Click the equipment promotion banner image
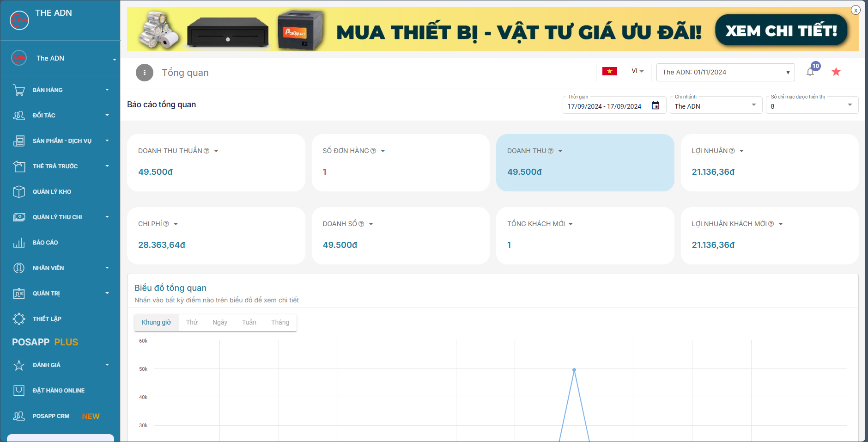 point(493,29)
